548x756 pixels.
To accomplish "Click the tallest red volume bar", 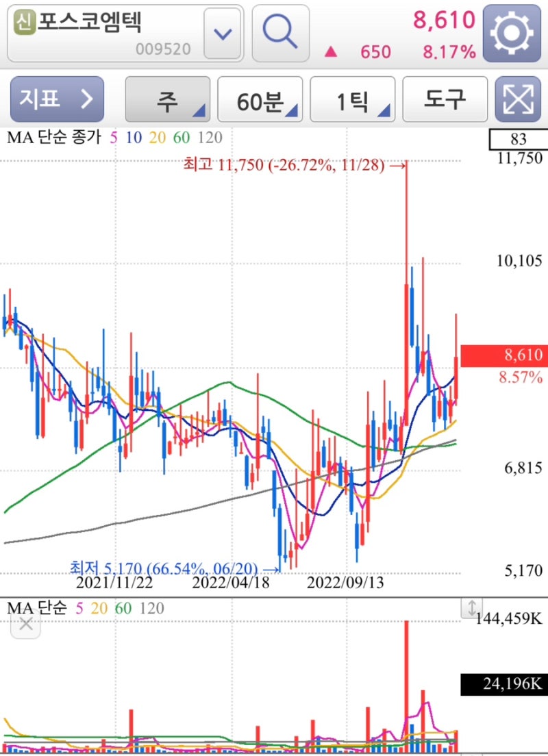I will [407, 688].
